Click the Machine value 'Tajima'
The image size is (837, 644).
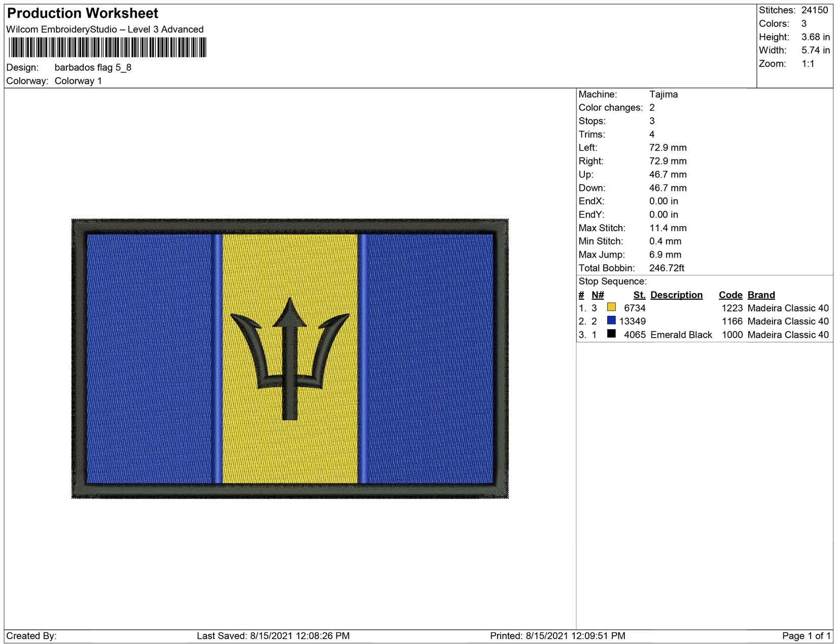664,94
